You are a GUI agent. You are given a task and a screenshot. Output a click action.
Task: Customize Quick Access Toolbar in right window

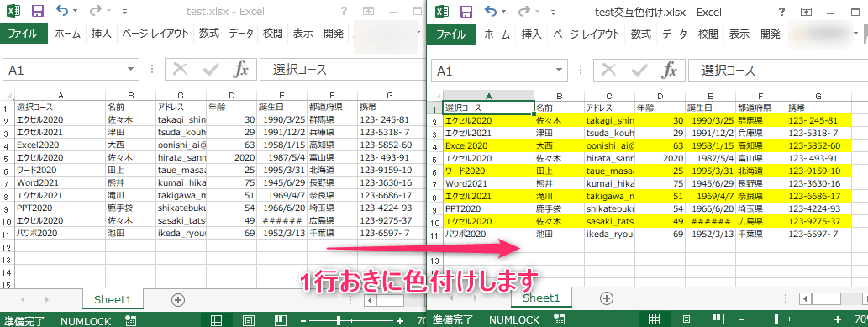tap(553, 12)
